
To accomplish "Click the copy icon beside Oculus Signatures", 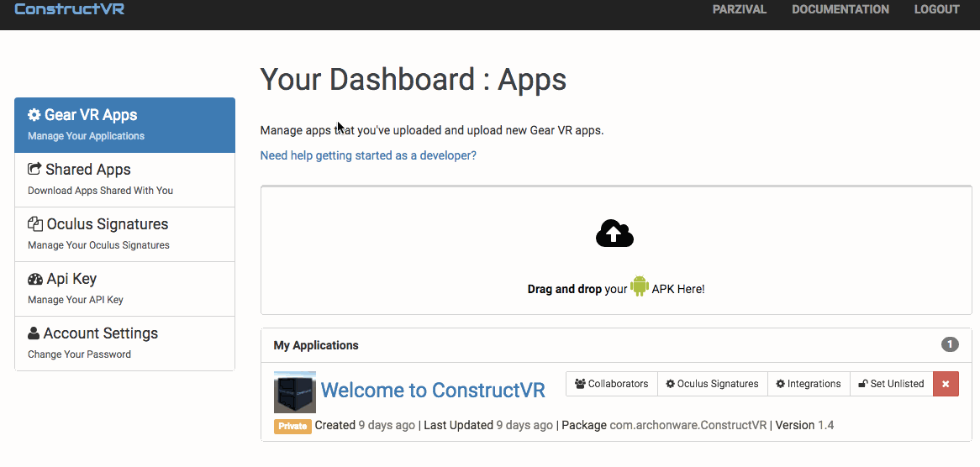I will tap(35, 224).
